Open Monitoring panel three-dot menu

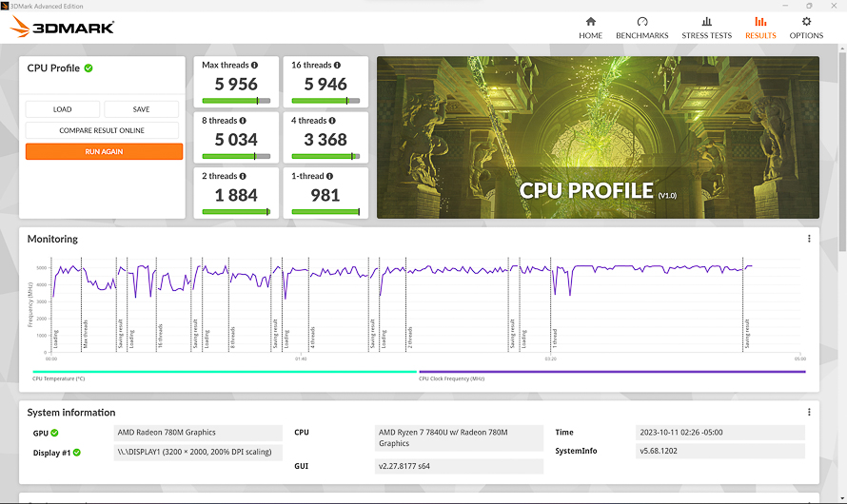tap(809, 239)
